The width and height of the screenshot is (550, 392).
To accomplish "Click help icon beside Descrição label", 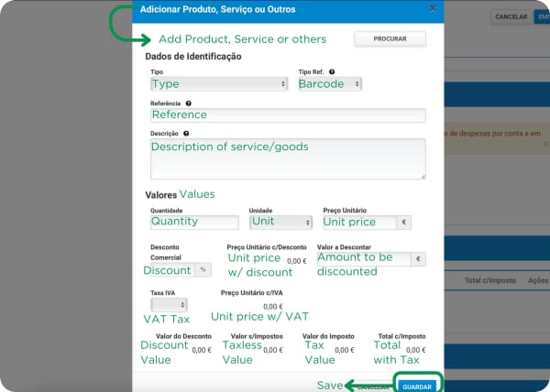I will click(186, 134).
